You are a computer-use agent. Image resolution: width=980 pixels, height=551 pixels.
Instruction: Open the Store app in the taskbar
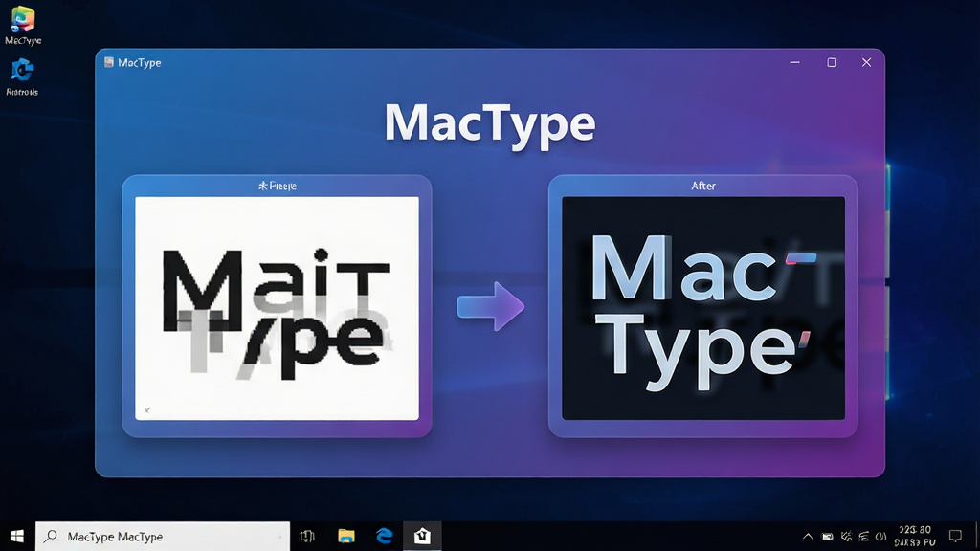(x=422, y=536)
